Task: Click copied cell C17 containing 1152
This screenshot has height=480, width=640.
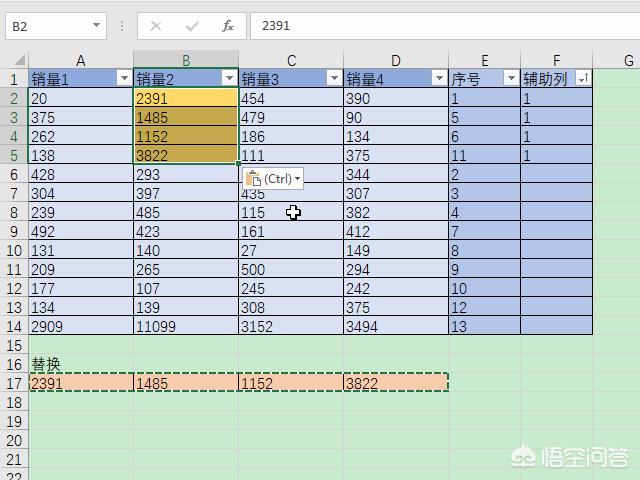Action: coord(291,383)
